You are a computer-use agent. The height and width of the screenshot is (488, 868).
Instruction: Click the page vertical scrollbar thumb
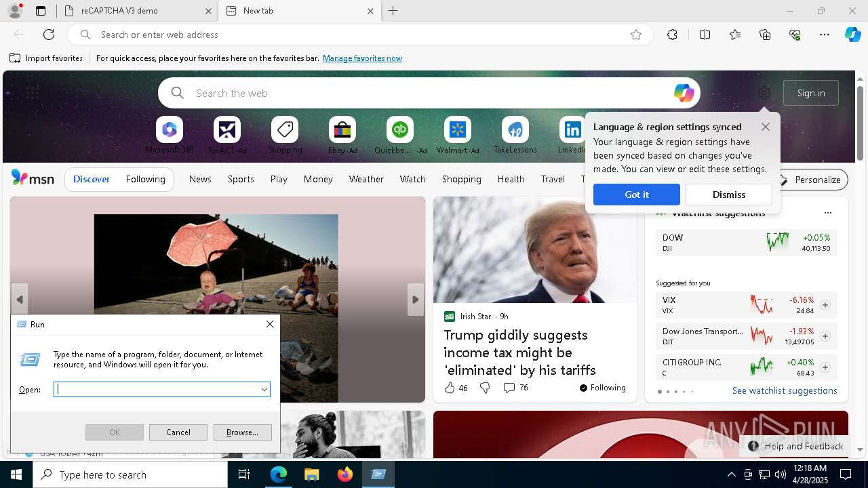[860, 122]
